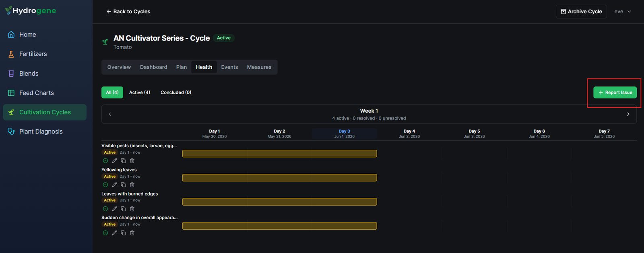The width and height of the screenshot is (644, 253).
Task: Switch to the Measures tab
Action: tap(259, 67)
